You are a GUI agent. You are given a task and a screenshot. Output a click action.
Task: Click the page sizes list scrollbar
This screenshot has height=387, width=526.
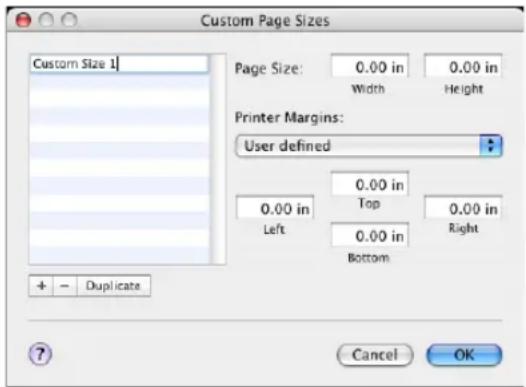pos(218,159)
